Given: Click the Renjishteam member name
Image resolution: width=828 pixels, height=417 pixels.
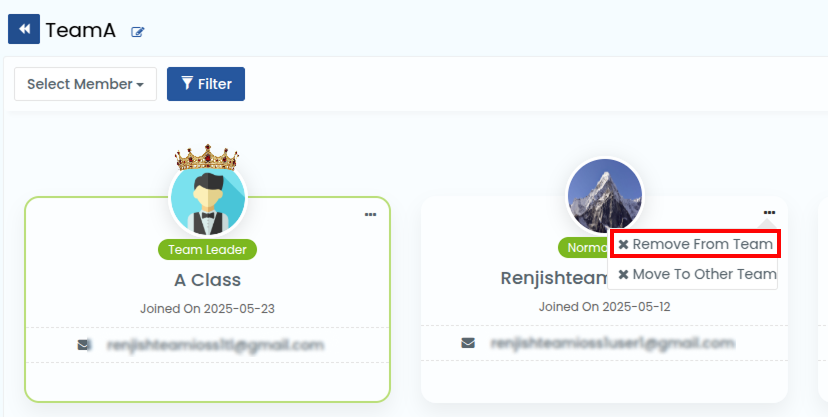Looking at the screenshot, I should (554, 278).
